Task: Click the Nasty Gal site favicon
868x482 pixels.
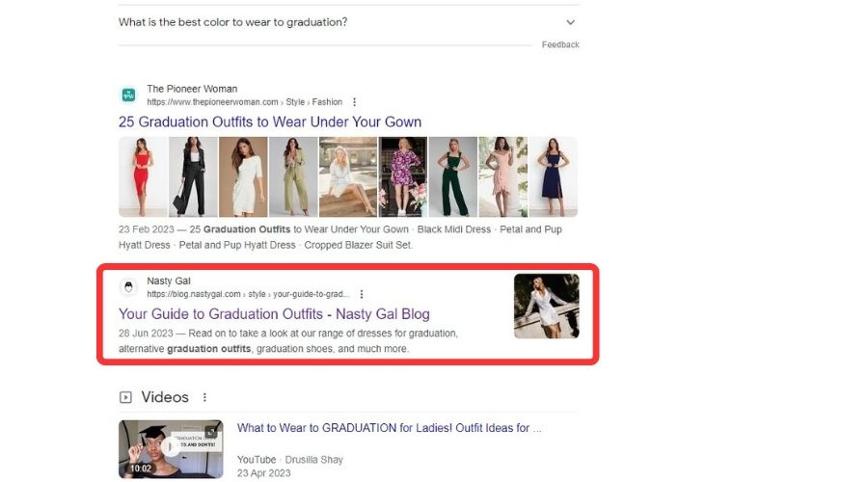Action: (x=128, y=286)
